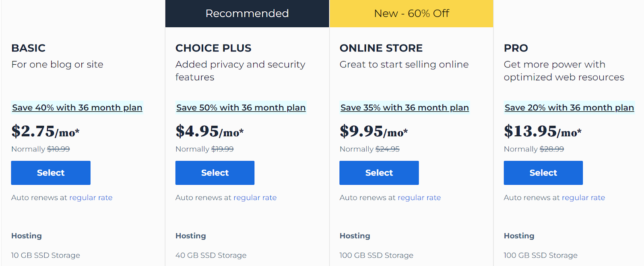Choose the Online Store plan Select button

point(379,173)
